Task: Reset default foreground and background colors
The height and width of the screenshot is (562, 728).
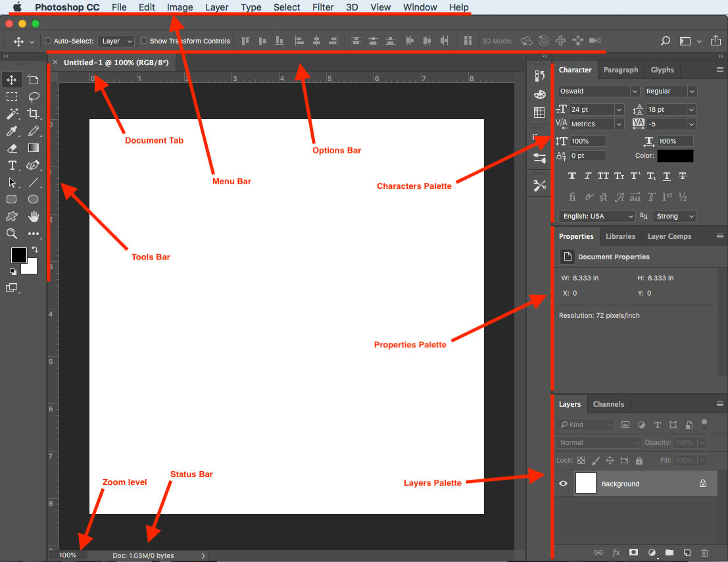Action: pos(13,272)
